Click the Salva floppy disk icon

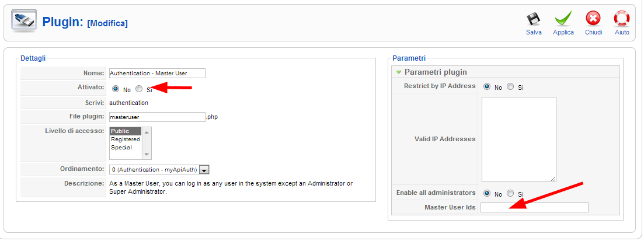pos(534,19)
